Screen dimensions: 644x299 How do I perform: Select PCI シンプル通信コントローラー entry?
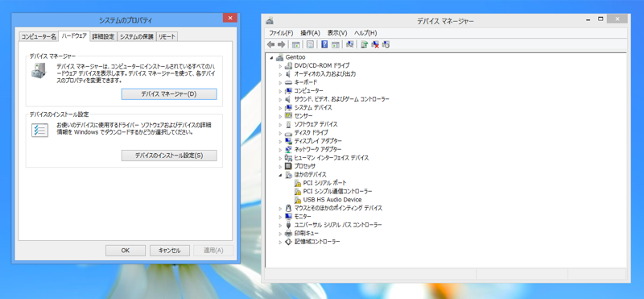(337, 191)
